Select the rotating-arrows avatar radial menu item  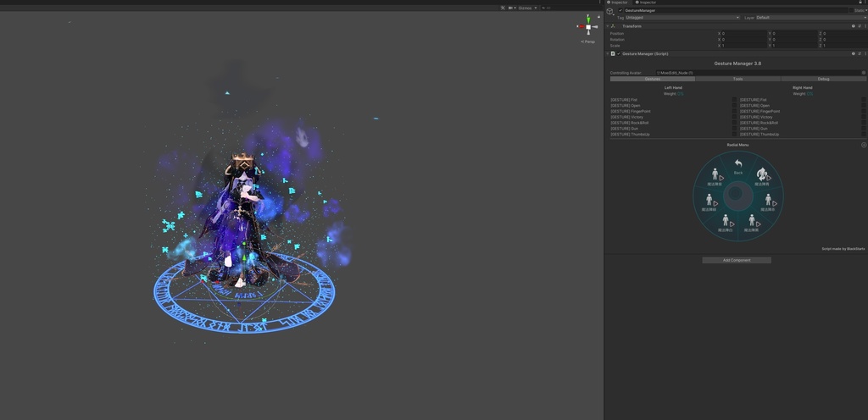point(762,176)
